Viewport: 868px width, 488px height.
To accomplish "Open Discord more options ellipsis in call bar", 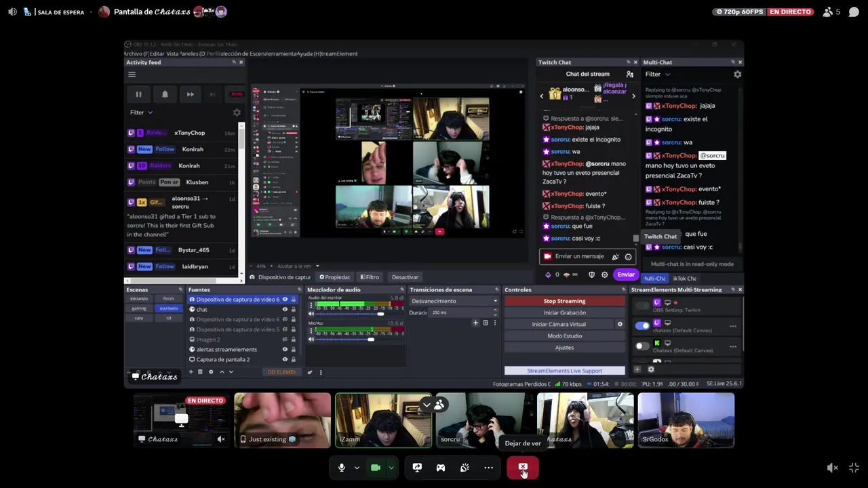I will (x=488, y=468).
